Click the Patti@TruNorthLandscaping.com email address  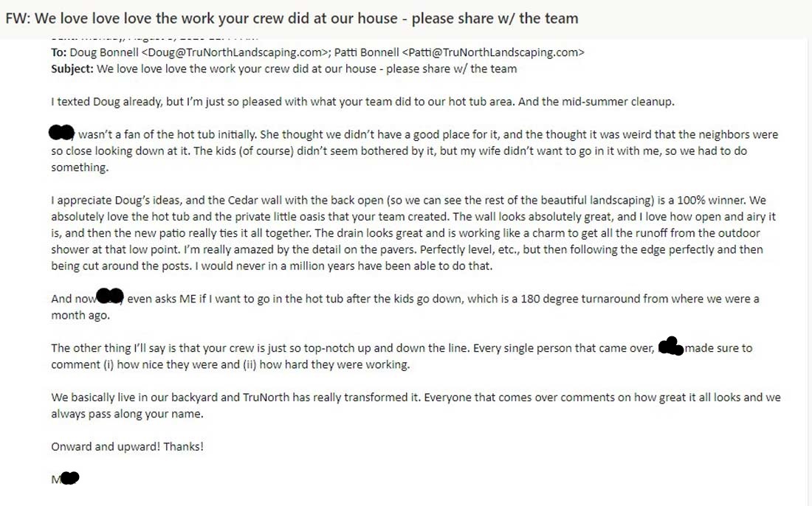point(493,52)
